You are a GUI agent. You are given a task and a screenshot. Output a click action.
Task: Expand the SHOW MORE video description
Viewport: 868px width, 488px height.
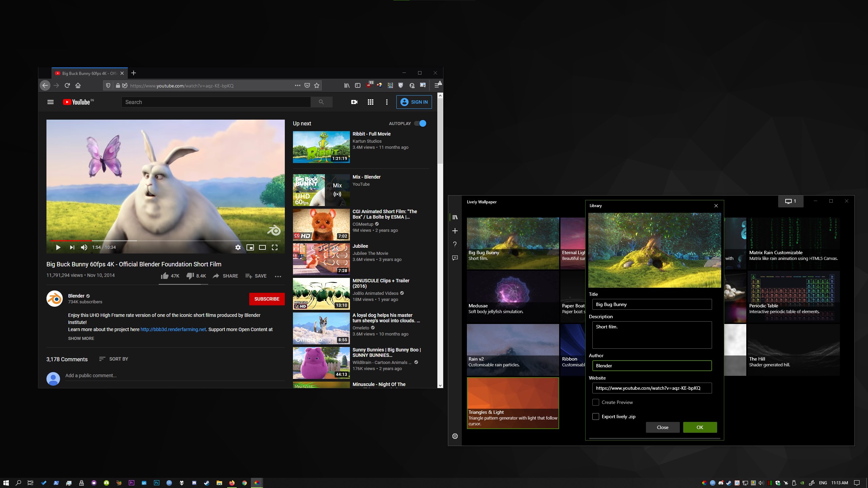tap(81, 338)
